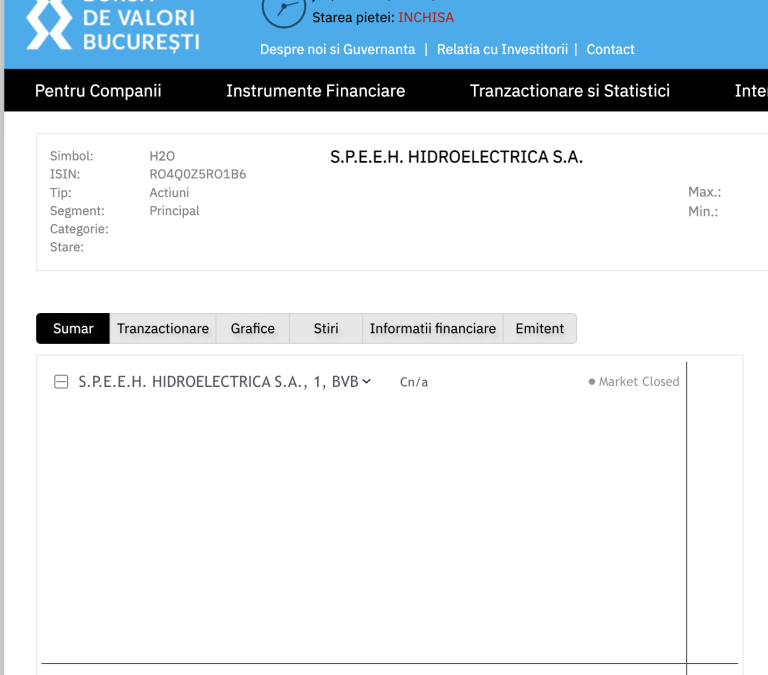Screen dimensions: 768x675
Task: Click the Cn/a chart value label
Action: [414, 382]
